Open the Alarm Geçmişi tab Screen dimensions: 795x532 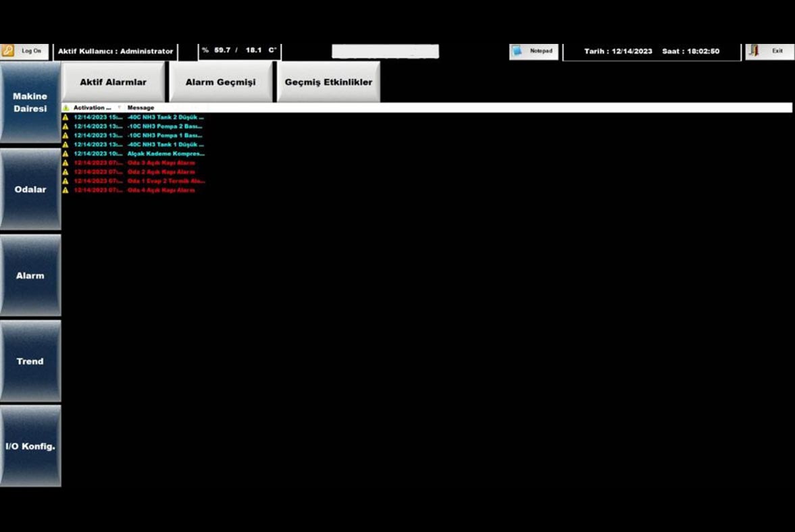[221, 82]
